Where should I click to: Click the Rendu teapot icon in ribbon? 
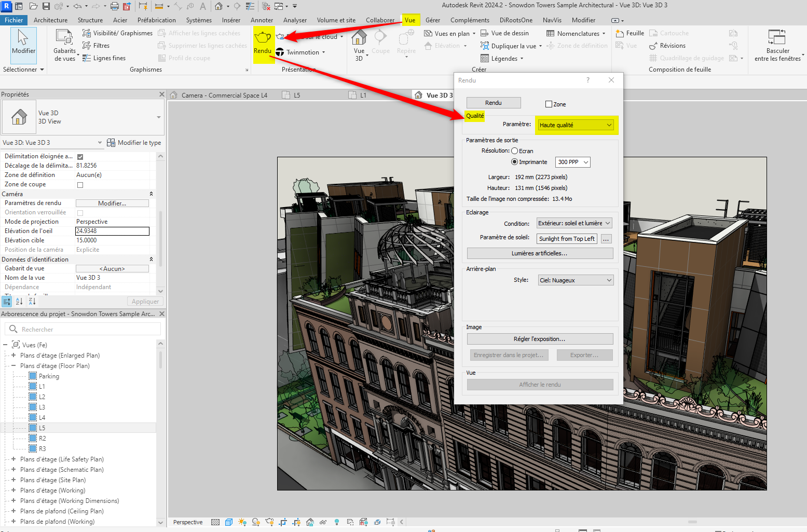tap(263, 38)
